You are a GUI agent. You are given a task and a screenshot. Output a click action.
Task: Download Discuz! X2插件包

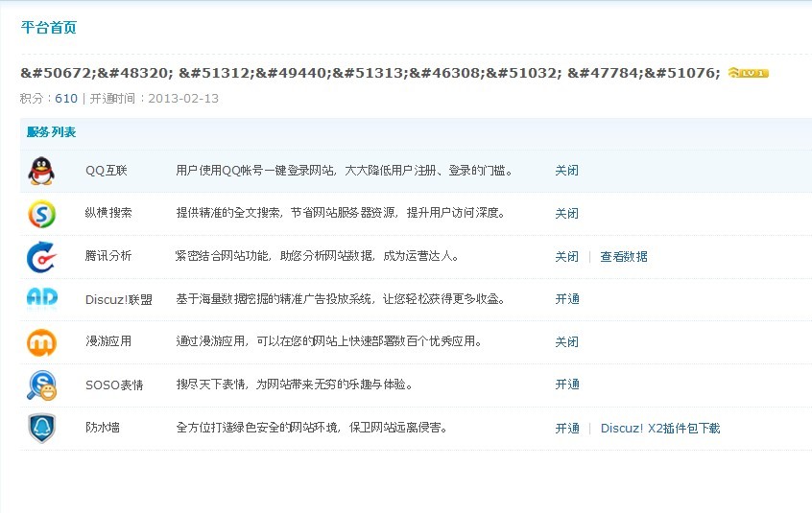pos(660,429)
